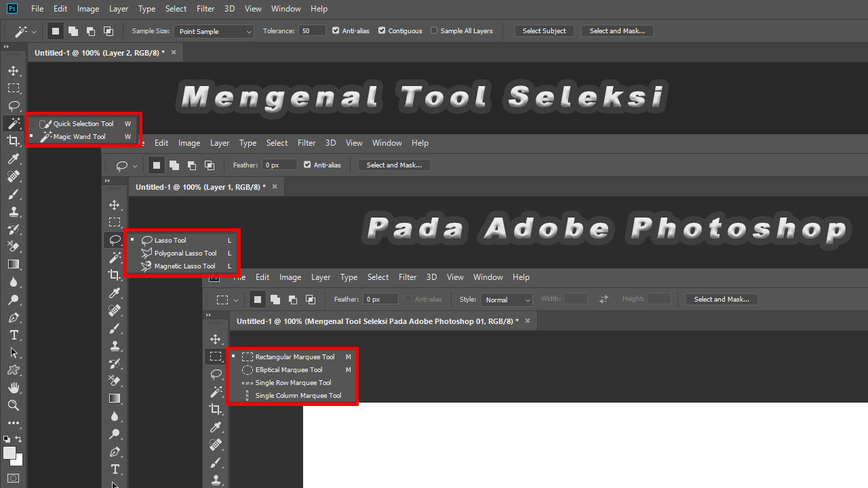Viewport: 868px width, 488px height.
Task: Toggle Anti-alias in the Lasso options bar
Action: click(307, 165)
